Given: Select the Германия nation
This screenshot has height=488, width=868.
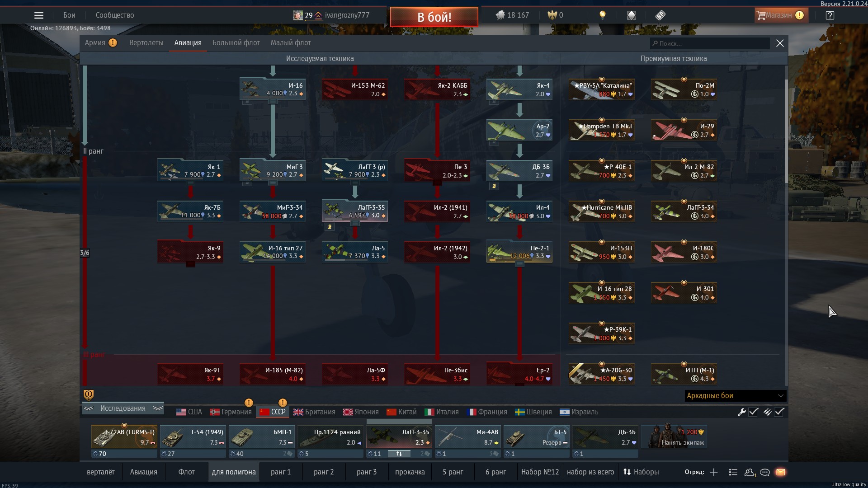Looking at the screenshot, I should point(231,412).
